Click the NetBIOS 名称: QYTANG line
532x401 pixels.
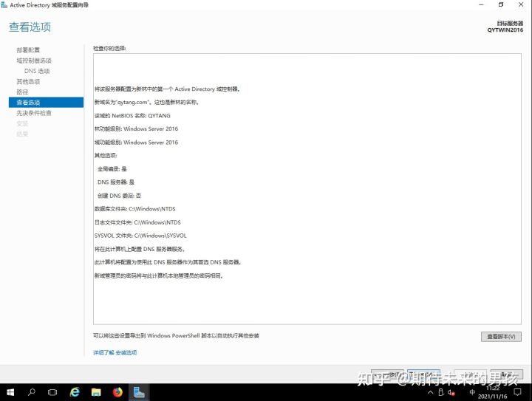[132, 116]
